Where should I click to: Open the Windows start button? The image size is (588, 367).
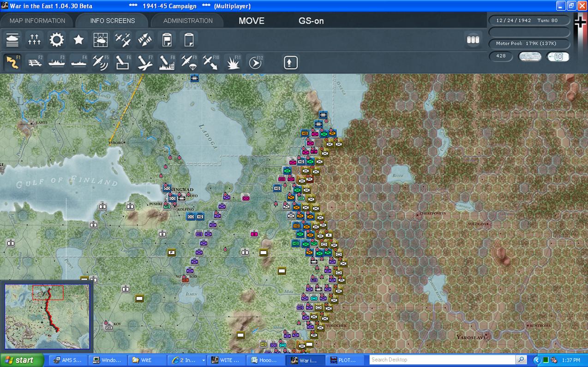tap(22, 360)
